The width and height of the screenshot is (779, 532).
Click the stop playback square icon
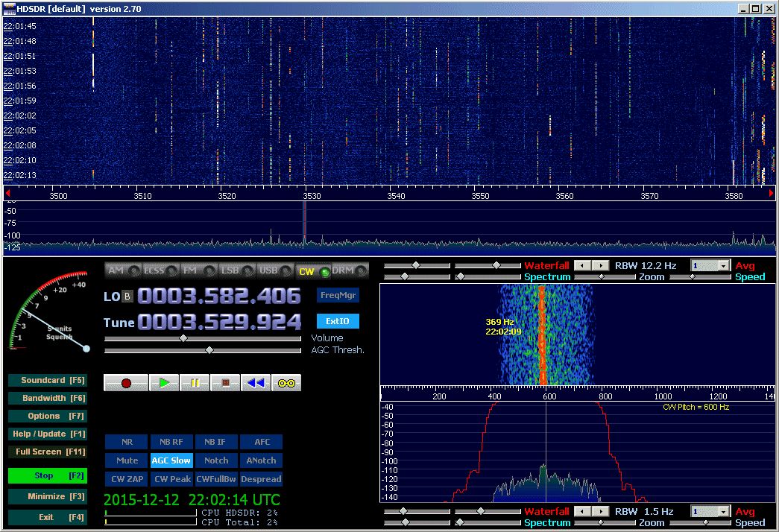pyautogui.click(x=225, y=383)
